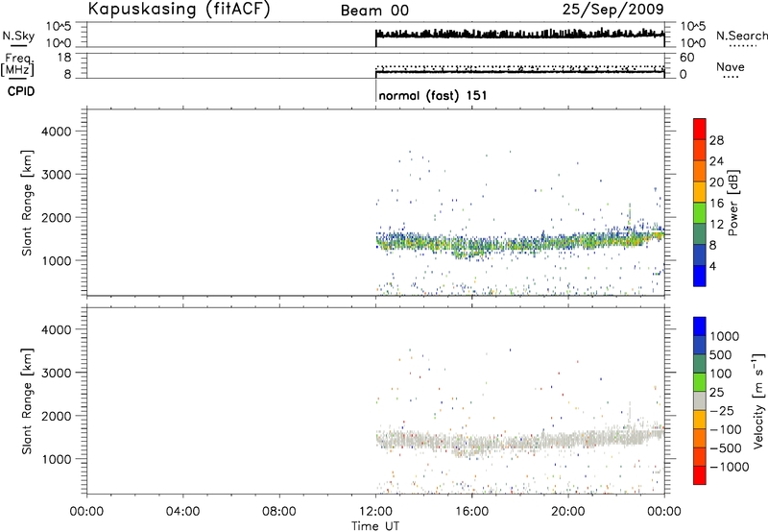Click the 'Freq. [MHz]' axis label
This screenshot has width=768, height=532.
click(x=18, y=65)
